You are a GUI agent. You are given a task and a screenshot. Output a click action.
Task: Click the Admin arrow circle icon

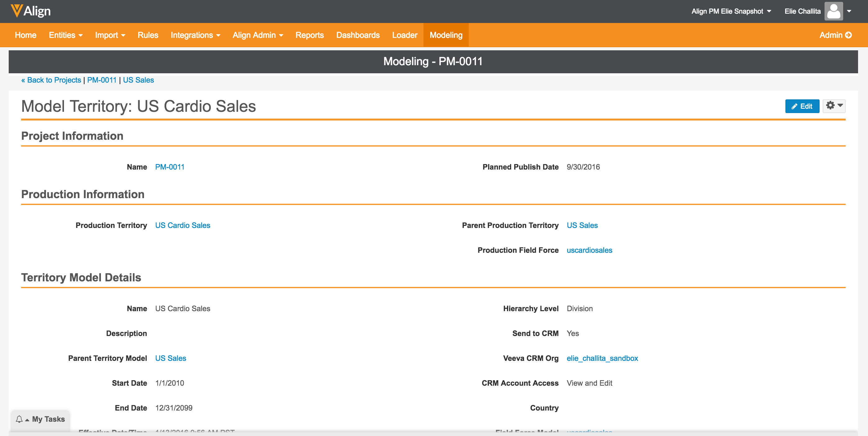[849, 35]
